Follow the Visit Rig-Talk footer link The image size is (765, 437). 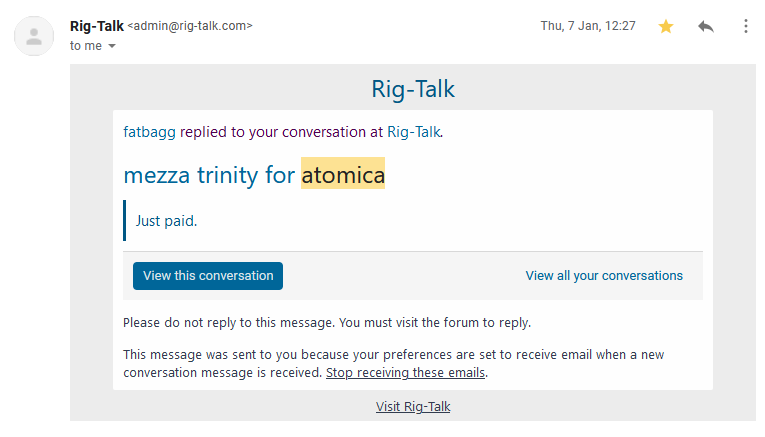pos(413,407)
